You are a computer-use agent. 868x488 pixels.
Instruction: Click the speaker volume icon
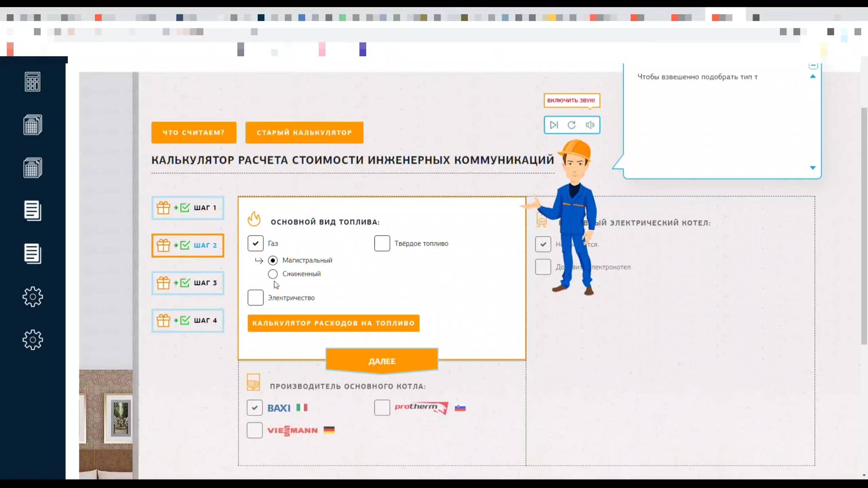pyautogui.click(x=590, y=125)
